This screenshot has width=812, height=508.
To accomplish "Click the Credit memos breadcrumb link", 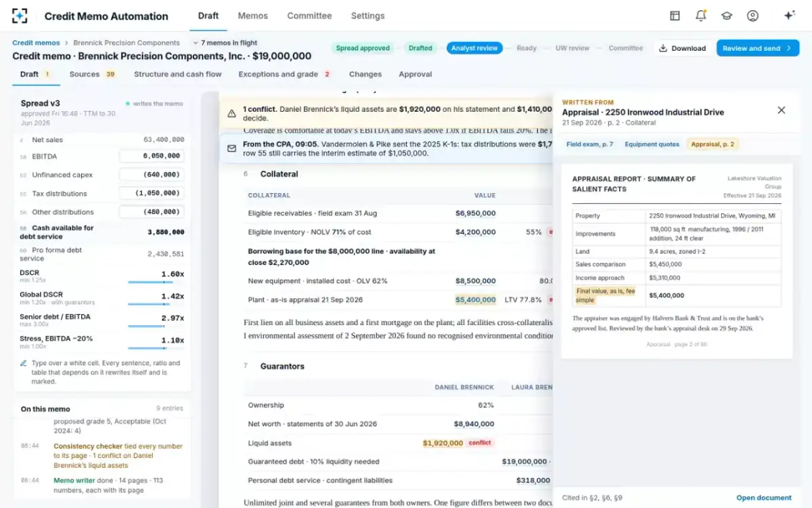I will (36, 43).
